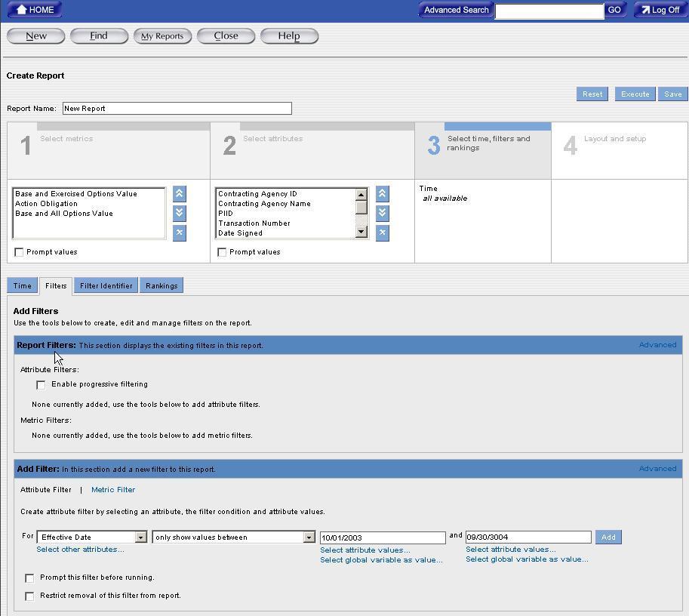
Task: Click the Log Off arrow button
Action: coord(660,10)
